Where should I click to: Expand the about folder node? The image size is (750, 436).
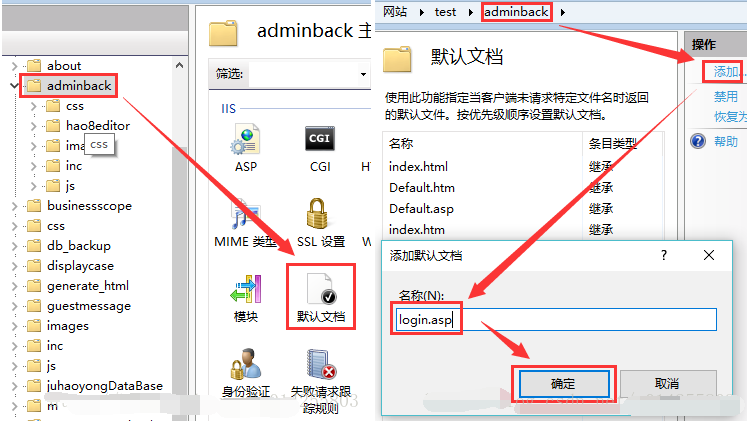pos(14,66)
